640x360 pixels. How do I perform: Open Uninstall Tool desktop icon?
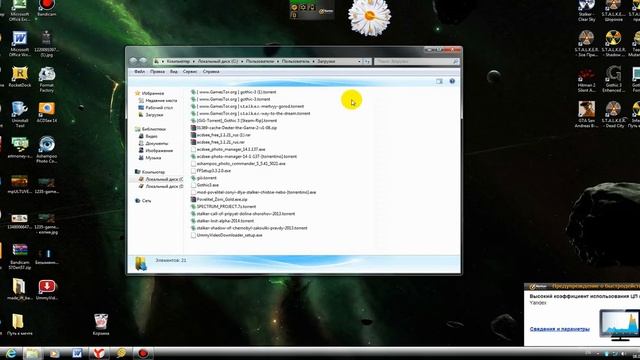19,114
